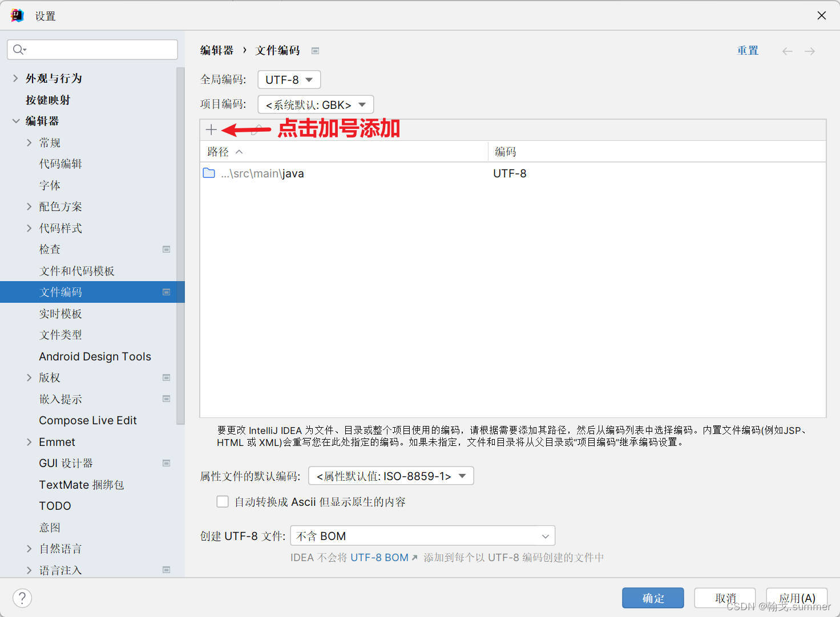This screenshot has width=840, height=617.
Task: Click the external link arrow after UTF-8 BOM
Action: tap(415, 557)
